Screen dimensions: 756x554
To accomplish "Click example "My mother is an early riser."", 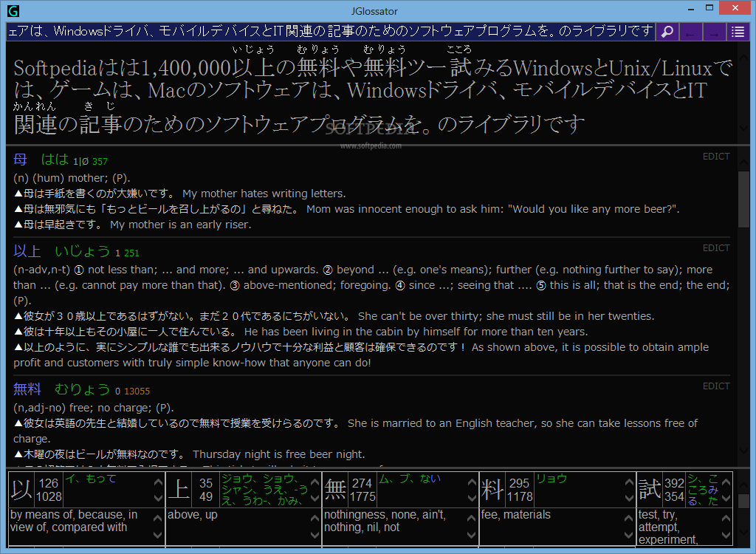I will pyautogui.click(x=180, y=225).
